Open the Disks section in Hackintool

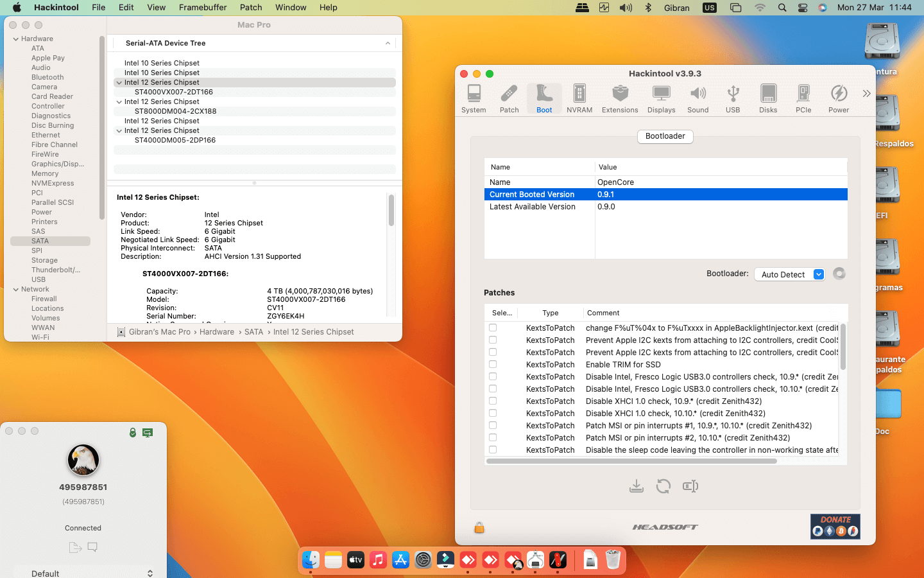click(767, 99)
